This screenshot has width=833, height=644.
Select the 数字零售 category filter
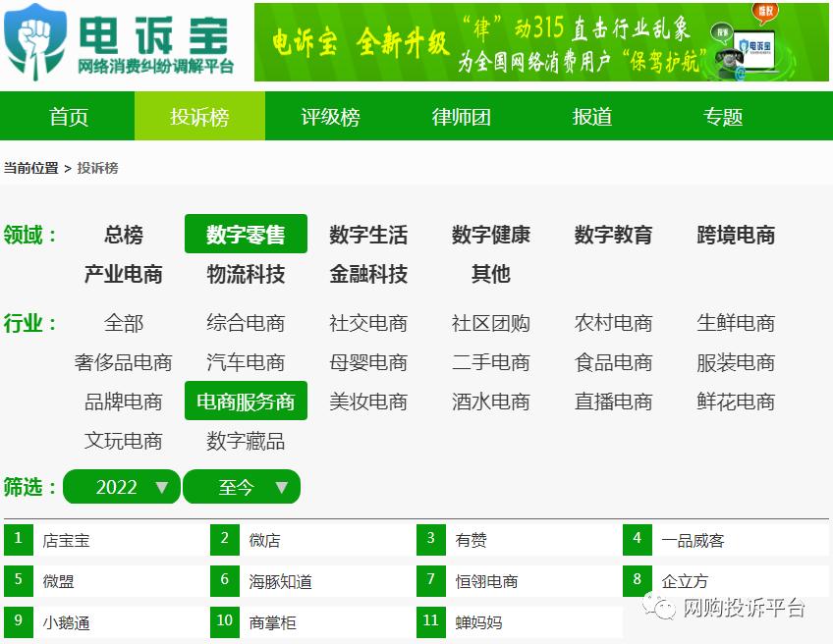246,234
